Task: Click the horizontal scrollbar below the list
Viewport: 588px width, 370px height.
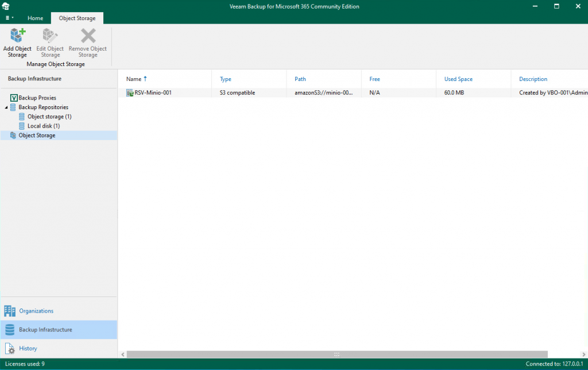Action: click(336, 354)
